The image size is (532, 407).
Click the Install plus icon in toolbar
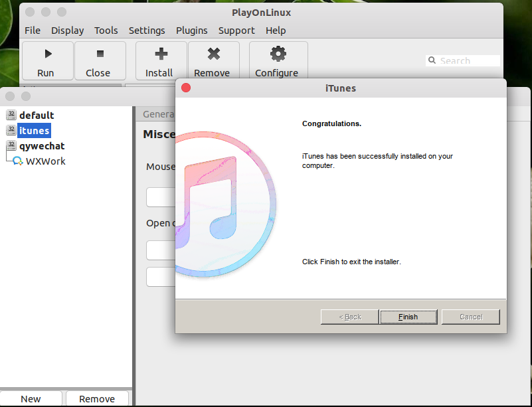(161, 54)
